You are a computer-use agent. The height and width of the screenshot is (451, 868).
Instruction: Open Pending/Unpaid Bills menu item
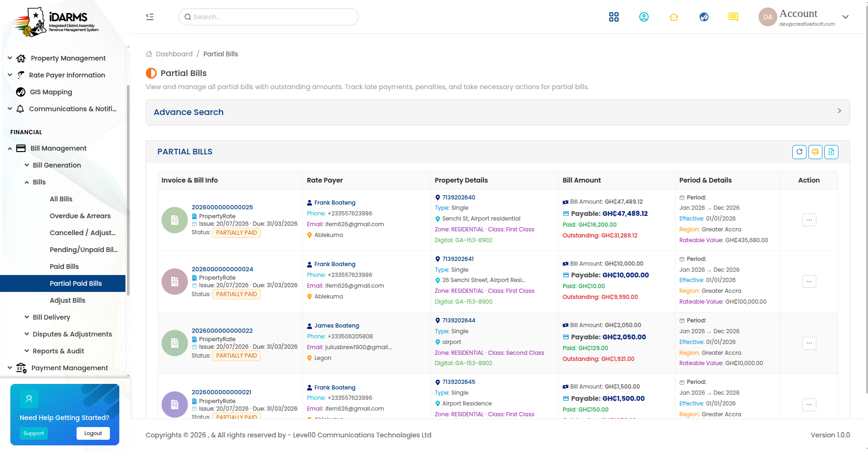(x=84, y=250)
